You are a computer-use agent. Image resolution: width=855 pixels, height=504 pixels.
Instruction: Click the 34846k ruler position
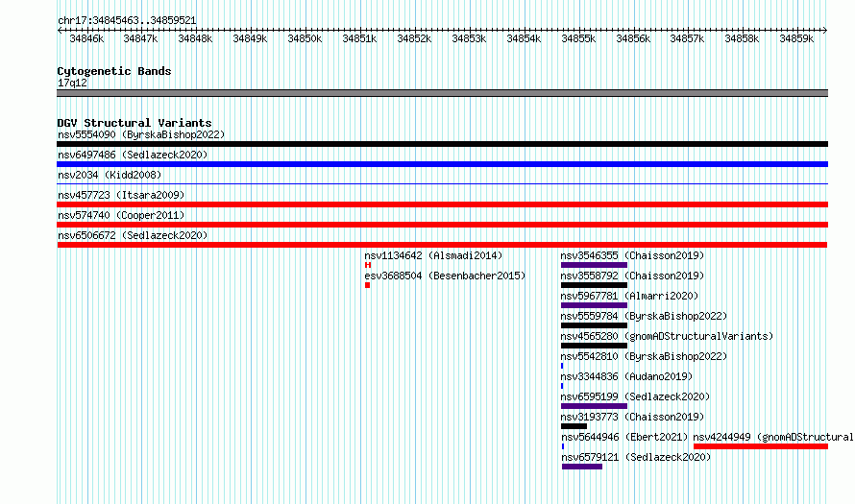[x=86, y=38]
